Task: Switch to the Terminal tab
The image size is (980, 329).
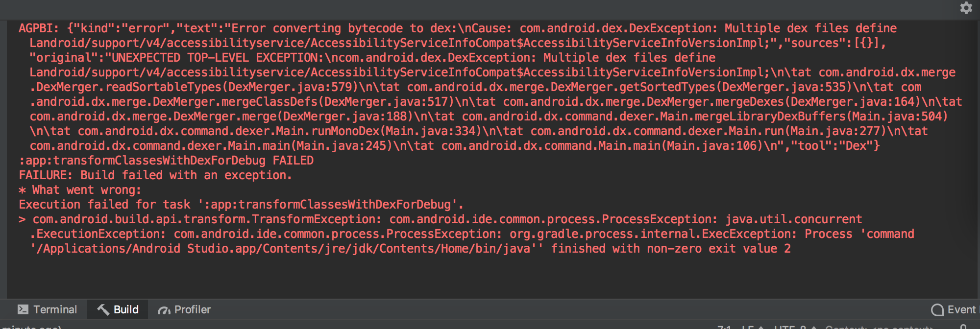Action: point(55,309)
